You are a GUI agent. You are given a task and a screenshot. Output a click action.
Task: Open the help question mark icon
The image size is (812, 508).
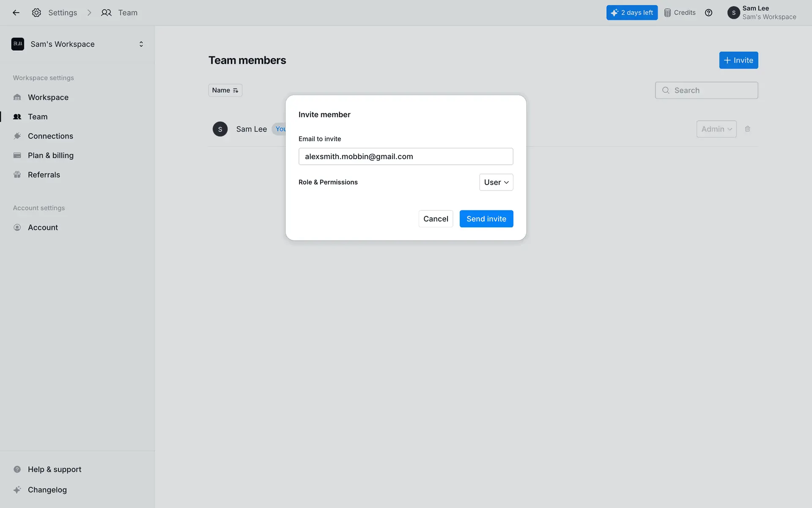[708, 13]
